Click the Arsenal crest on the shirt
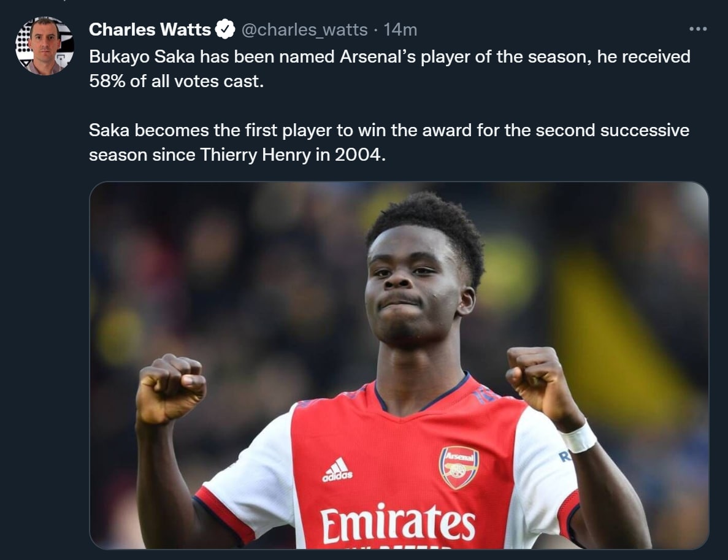This screenshot has width=728, height=560. (x=459, y=467)
